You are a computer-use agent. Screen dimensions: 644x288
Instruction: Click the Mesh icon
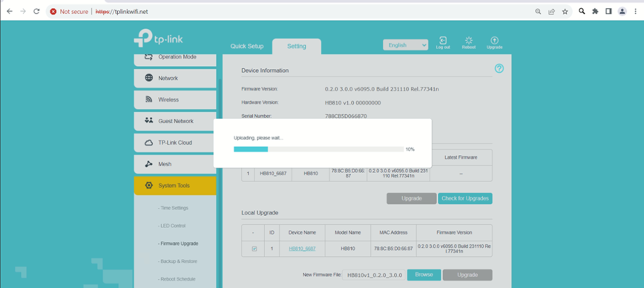148,164
